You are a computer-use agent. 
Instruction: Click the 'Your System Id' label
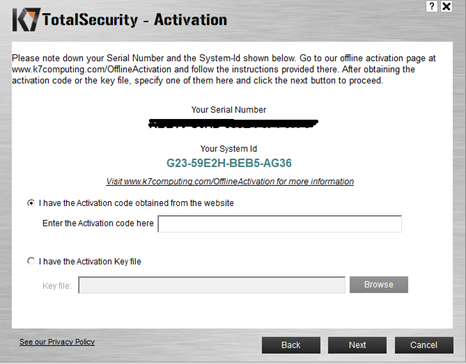coord(229,149)
